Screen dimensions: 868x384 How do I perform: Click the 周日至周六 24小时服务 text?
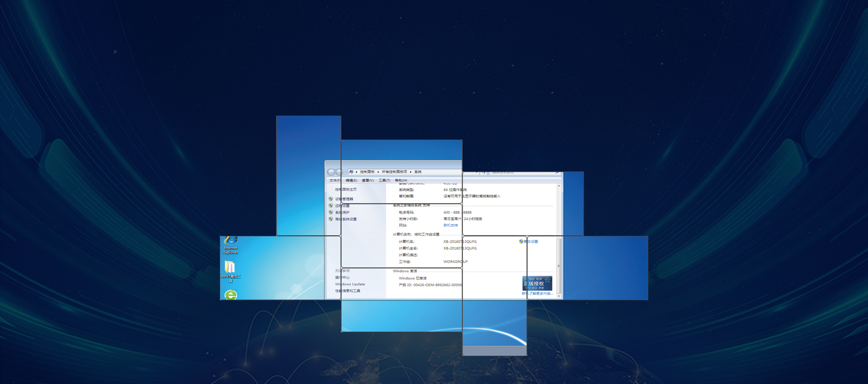[462, 219]
